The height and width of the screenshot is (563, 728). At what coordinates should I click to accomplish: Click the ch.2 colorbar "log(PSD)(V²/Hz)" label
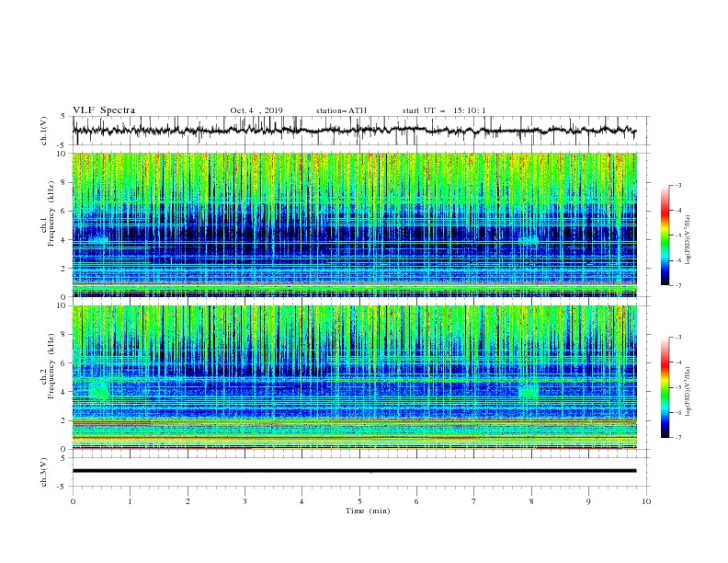[x=688, y=392]
